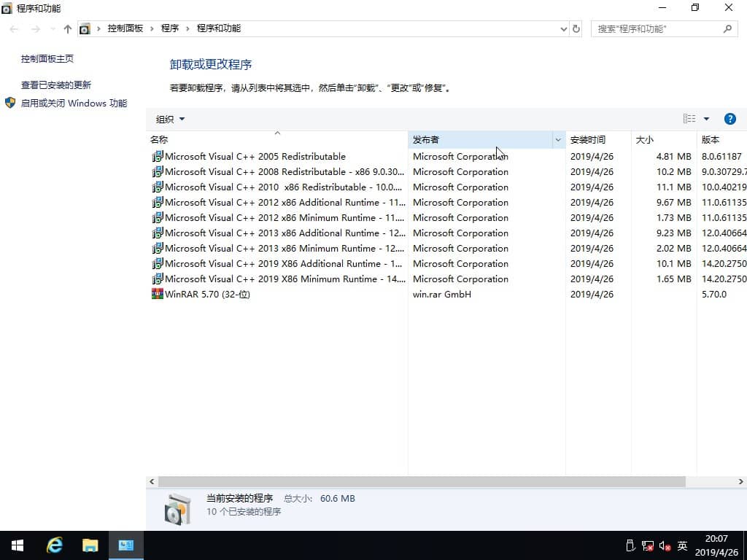
Task: Click 程序和功能 in the breadcrumb path
Action: pos(219,28)
